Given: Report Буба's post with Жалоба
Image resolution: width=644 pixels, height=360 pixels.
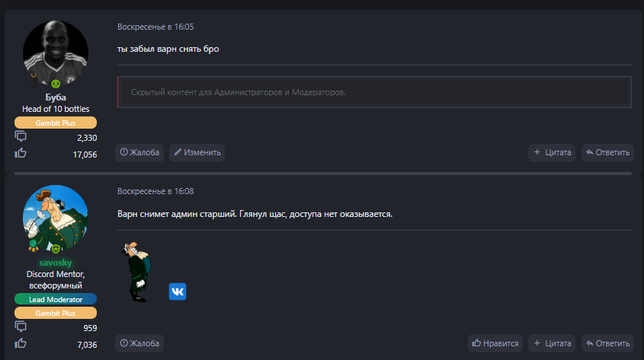Looking at the screenshot, I should click(x=139, y=152).
